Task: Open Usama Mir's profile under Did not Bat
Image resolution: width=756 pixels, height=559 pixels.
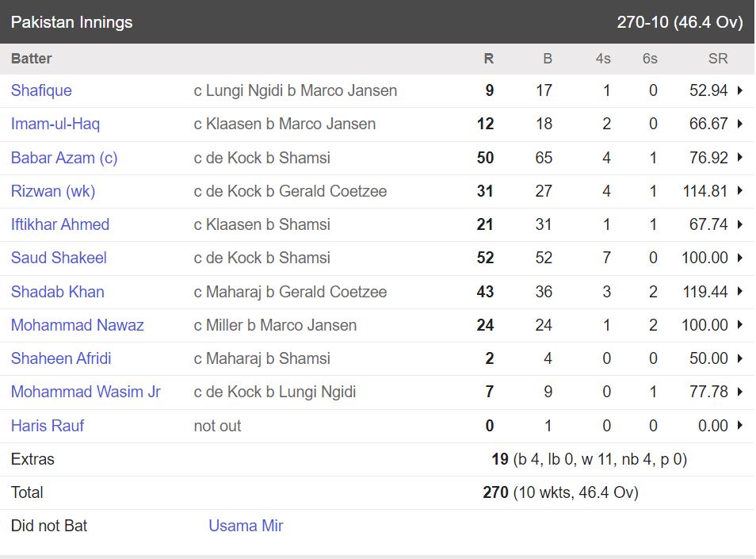Action: pyautogui.click(x=246, y=526)
